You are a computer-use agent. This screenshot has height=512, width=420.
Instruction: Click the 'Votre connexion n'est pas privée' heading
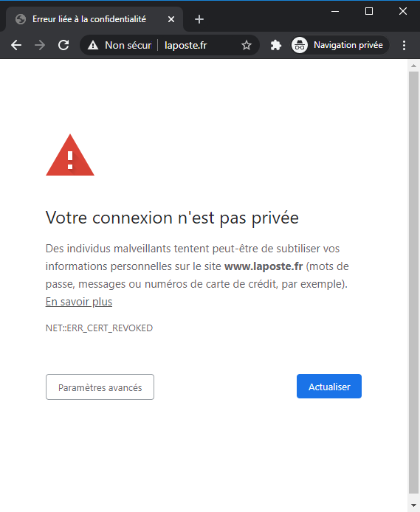tap(172, 218)
